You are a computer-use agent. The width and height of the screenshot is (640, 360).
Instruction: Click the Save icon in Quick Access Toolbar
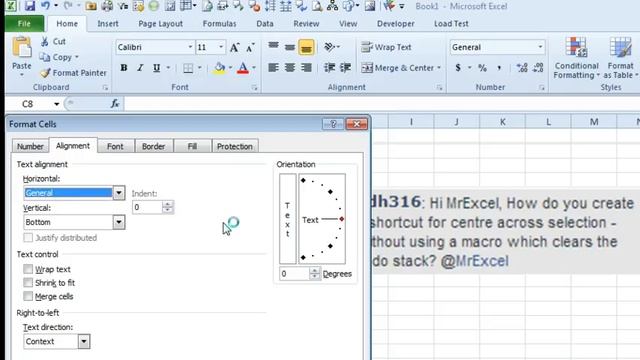point(29,6)
